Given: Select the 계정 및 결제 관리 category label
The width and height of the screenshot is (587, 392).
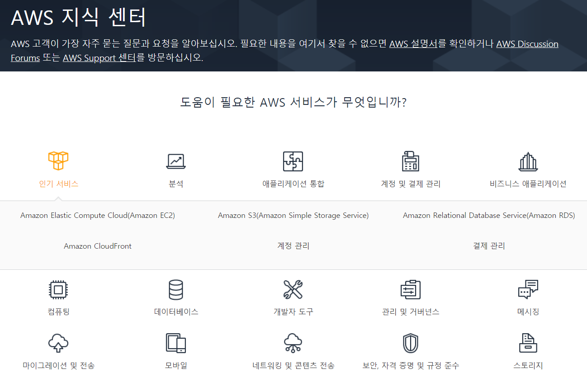Looking at the screenshot, I should coord(411,184).
